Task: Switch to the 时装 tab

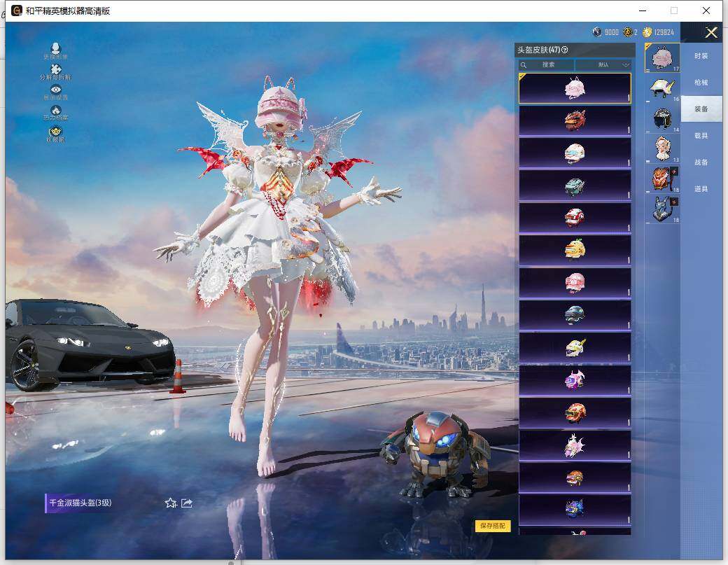Action: [x=701, y=56]
